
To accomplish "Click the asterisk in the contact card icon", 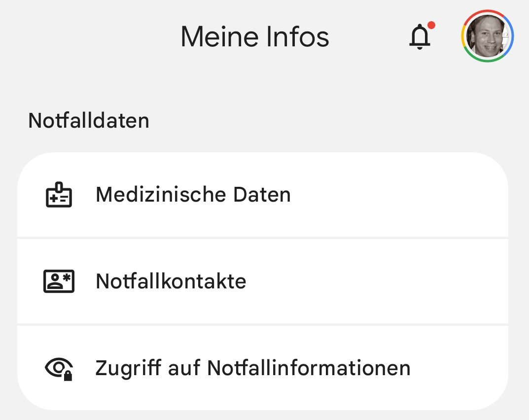I will [x=67, y=278].
